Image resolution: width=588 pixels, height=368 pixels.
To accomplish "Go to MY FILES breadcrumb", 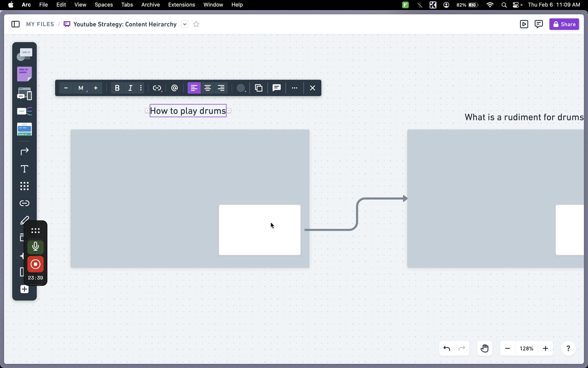I will pyautogui.click(x=40, y=24).
